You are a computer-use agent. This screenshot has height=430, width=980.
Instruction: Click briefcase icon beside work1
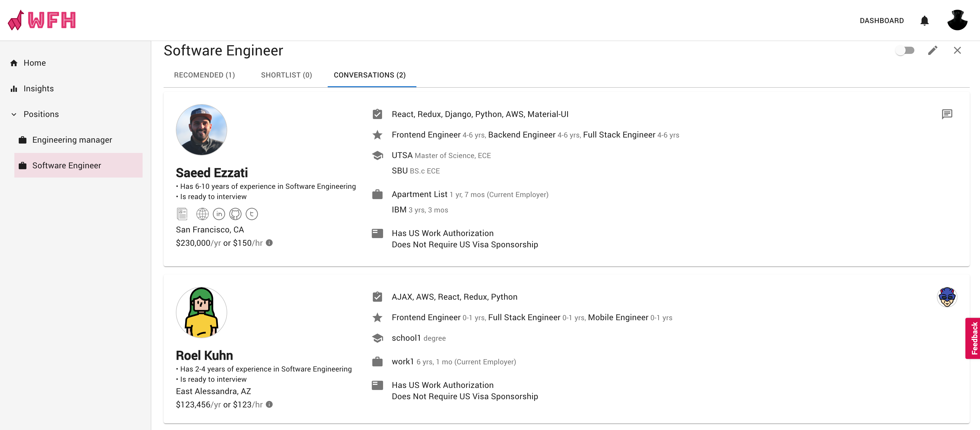point(377,361)
